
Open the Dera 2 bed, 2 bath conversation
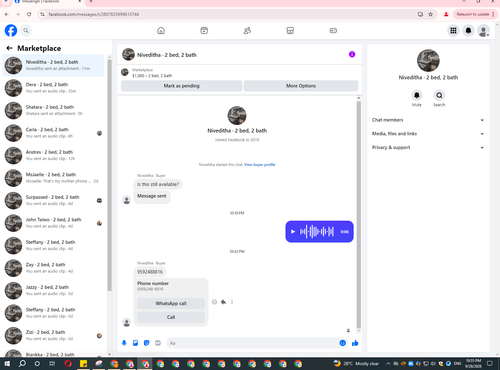pos(53,88)
